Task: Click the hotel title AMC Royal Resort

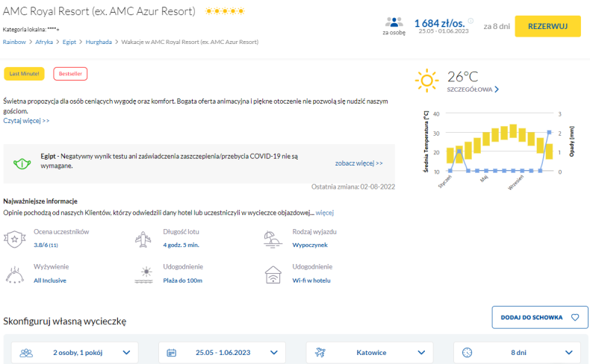Action: pos(99,11)
